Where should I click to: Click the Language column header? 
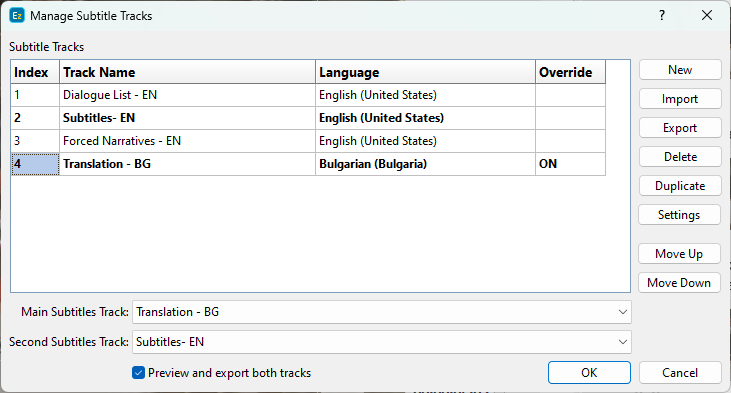(425, 72)
